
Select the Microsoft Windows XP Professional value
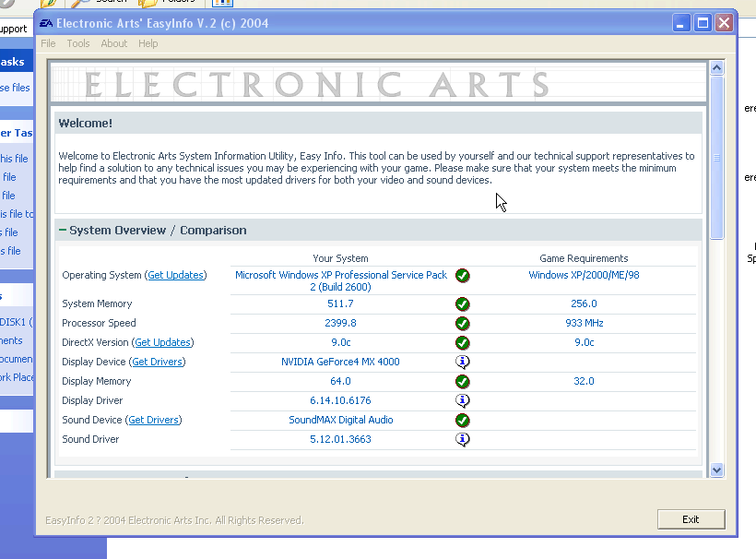341,280
